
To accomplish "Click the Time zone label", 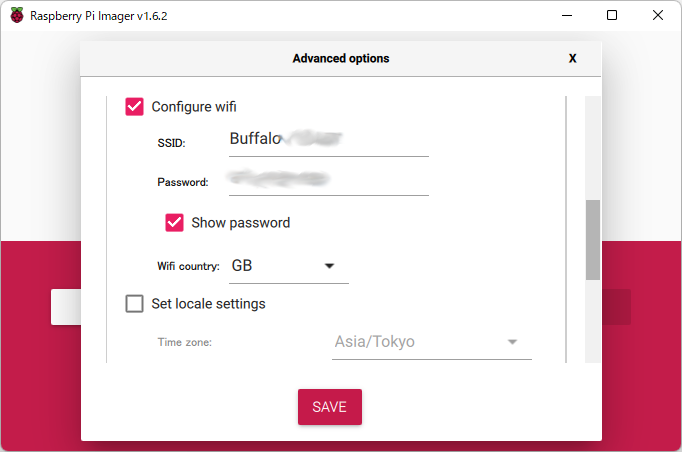I will [x=185, y=342].
